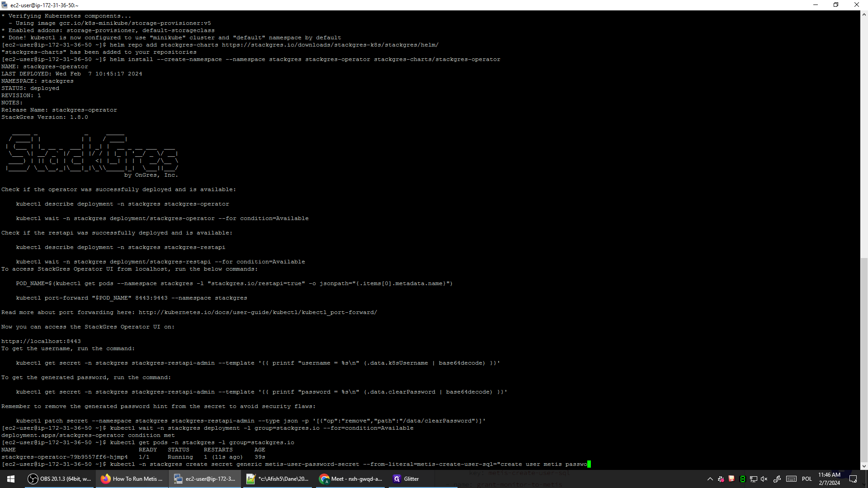
Task: Change the POL input language
Action: [807, 479]
